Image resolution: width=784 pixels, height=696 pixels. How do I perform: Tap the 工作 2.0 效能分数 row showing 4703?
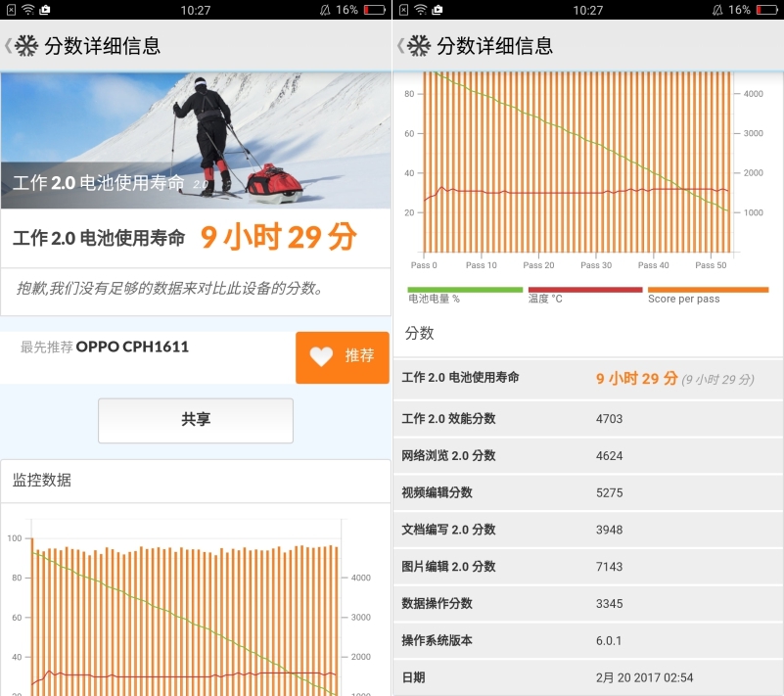[588, 419]
